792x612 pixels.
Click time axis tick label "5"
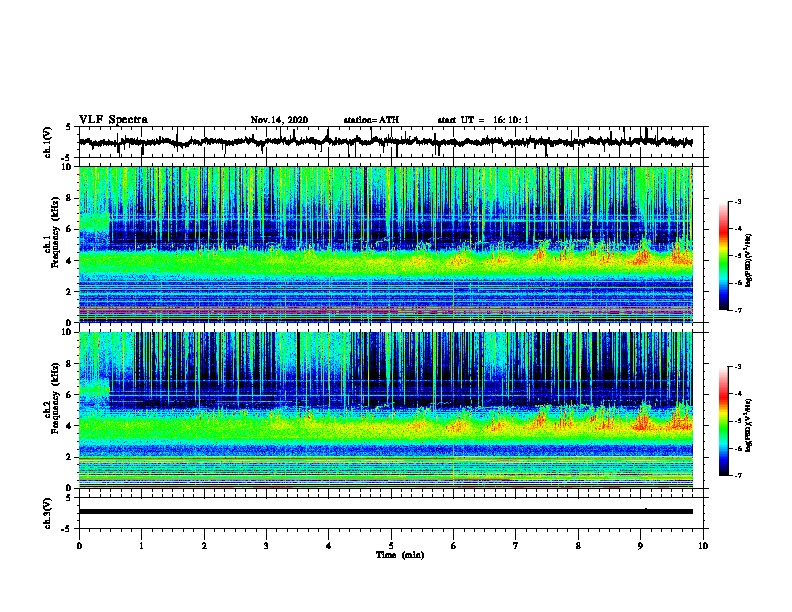point(391,546)
